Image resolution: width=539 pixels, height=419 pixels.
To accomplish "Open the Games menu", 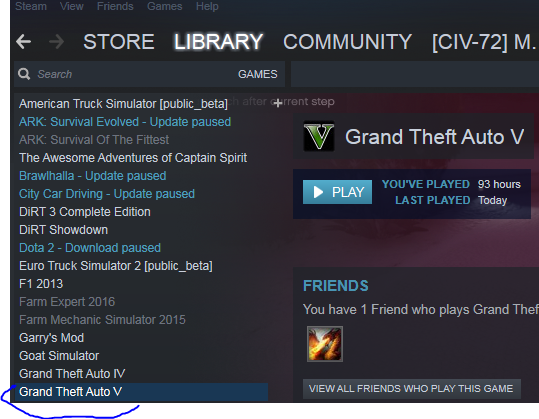I will (x=165, y=6).
